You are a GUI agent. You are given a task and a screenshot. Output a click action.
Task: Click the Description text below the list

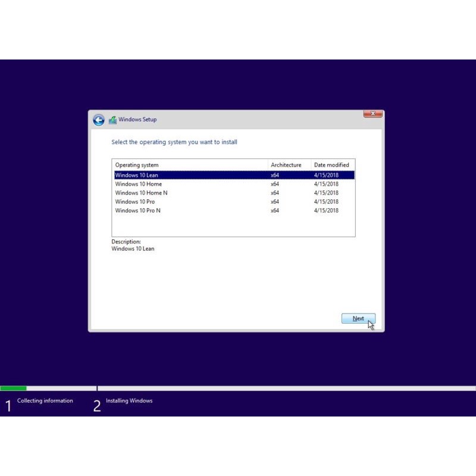coord(133,249)
